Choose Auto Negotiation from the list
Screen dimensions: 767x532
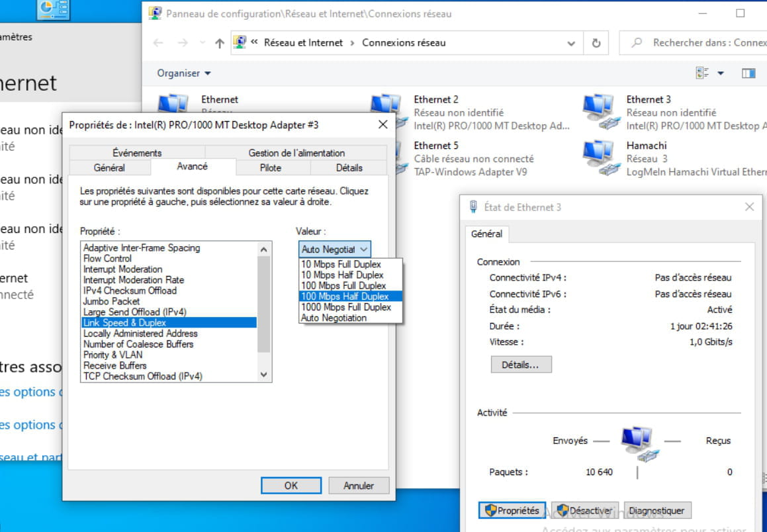click(351, 318)
